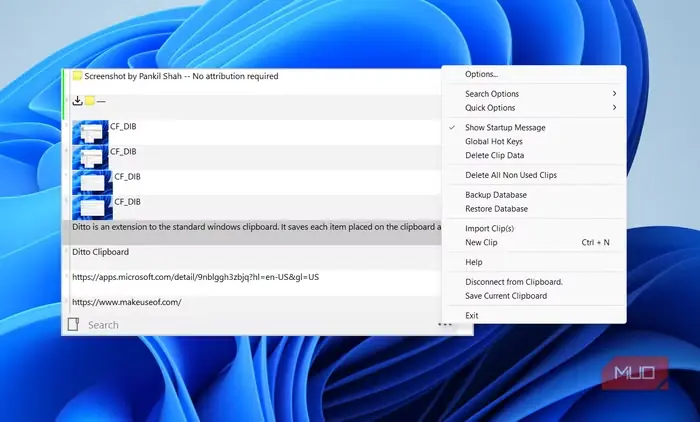Expand the Search Options submenu arrow
The width and height of the screenshot is (700, 422).
[x=614, y=93]
